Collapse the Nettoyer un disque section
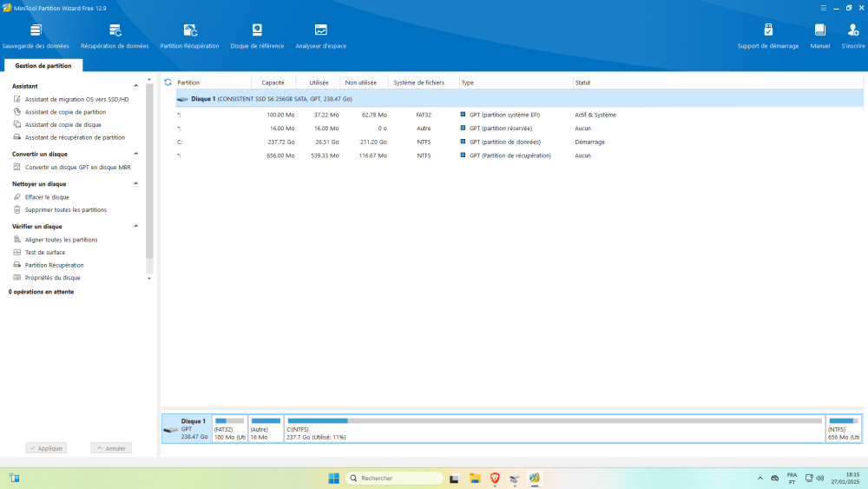The height and width of the screenshot is (489, 868). tap(135, 184)
